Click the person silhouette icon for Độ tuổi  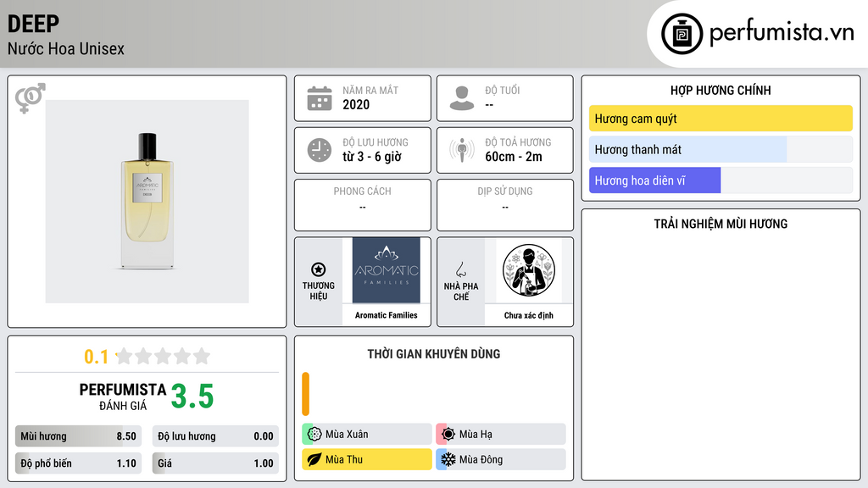[x=462, y=98]
